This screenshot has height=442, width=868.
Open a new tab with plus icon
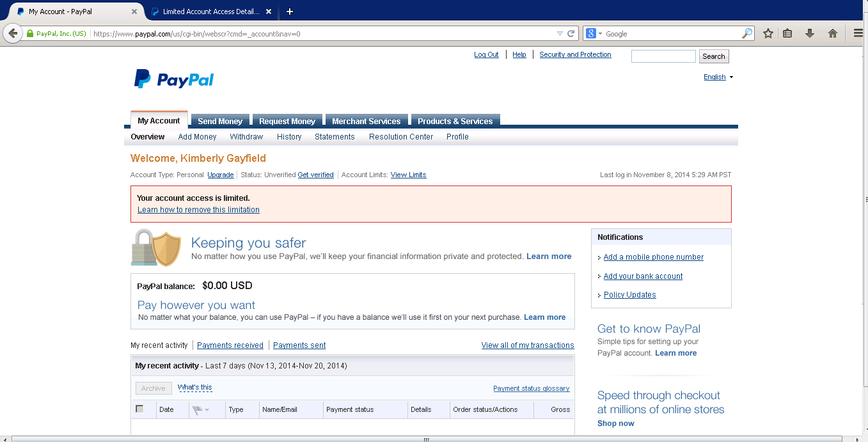point(290,12)
